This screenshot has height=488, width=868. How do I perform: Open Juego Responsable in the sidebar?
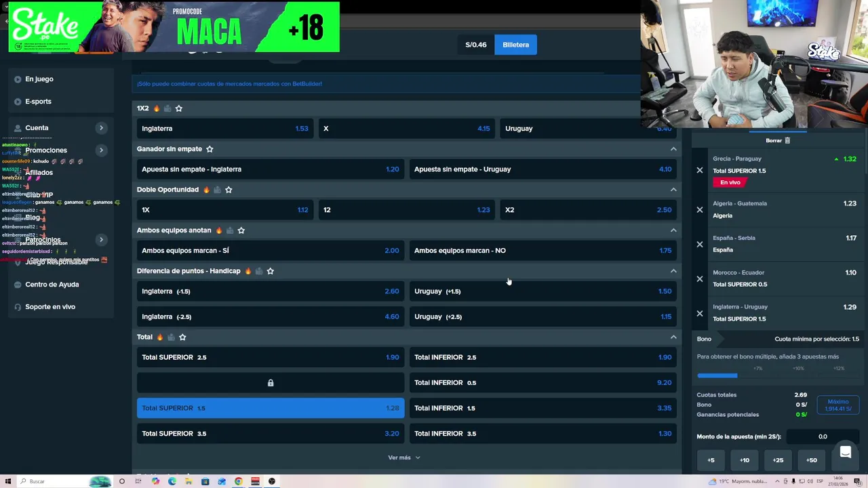click(x=56, y=262)
